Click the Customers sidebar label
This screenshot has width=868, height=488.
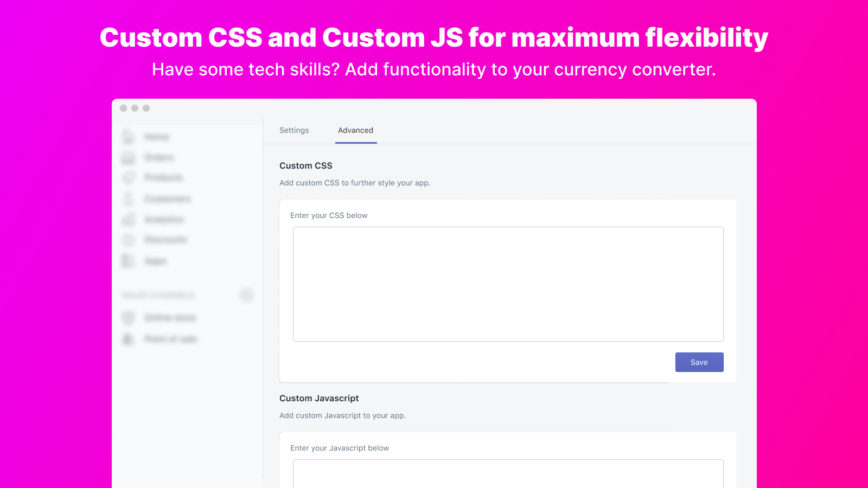168,199
